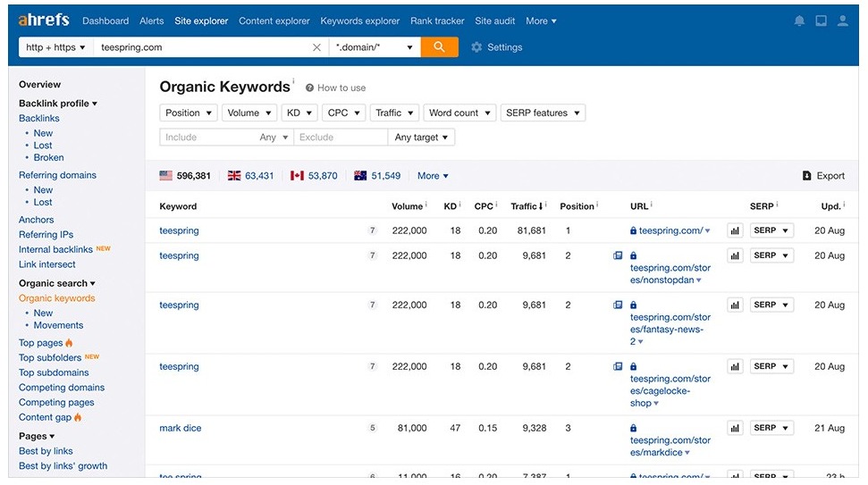This screenshot has width=868, height=485.
Task: Click into the Exclude keywords field
Action: 341,138
